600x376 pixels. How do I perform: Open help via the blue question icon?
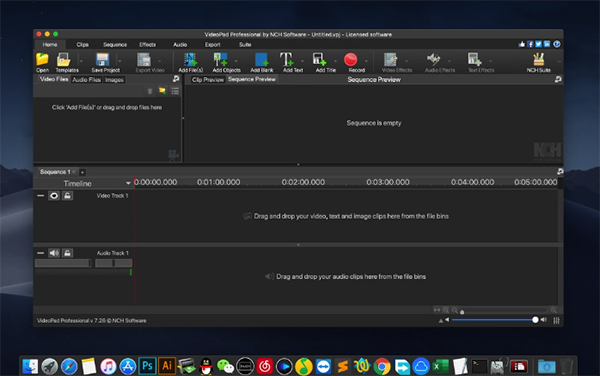coord(557,44)
